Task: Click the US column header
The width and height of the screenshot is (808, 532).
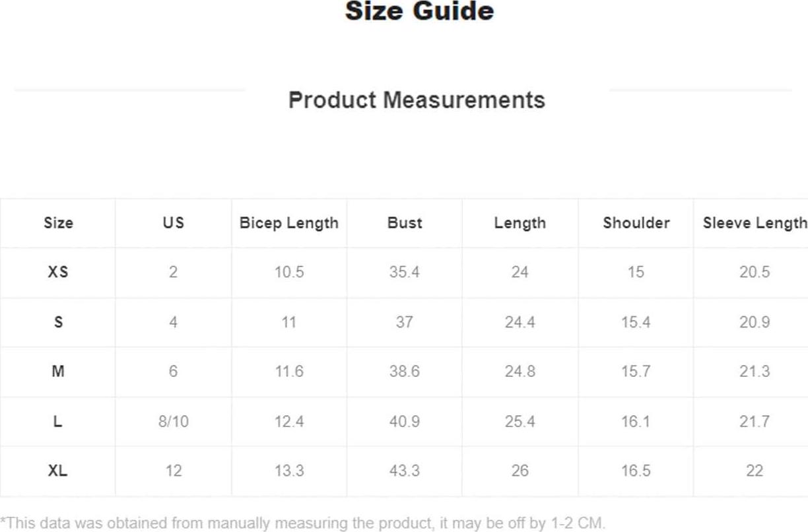Action: [174, 223]
